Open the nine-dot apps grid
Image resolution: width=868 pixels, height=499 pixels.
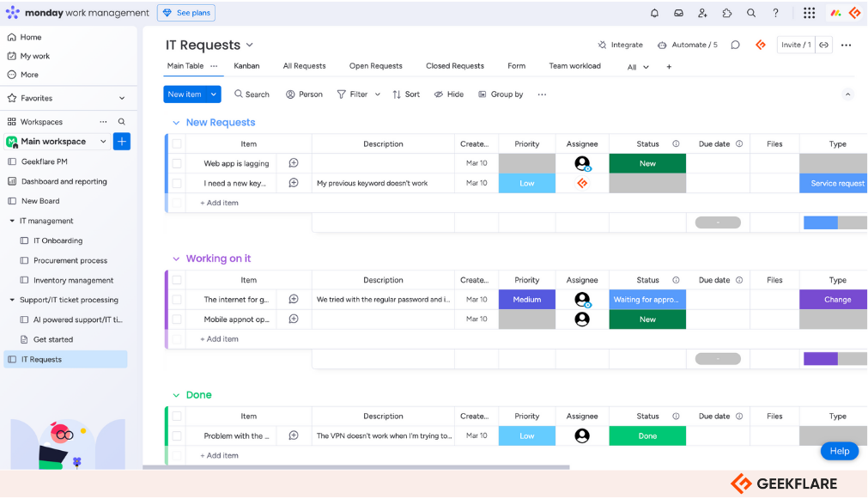pos(810,13)
